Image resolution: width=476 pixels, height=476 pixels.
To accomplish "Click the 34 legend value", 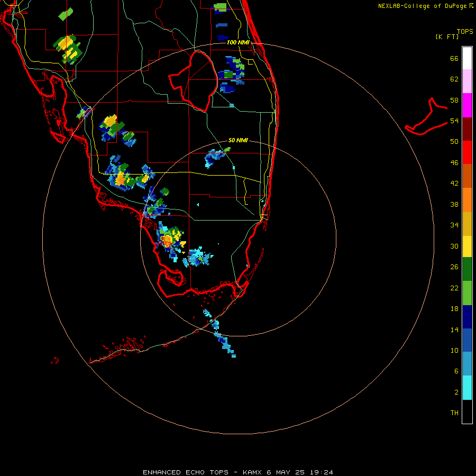I will coord(454,225).
